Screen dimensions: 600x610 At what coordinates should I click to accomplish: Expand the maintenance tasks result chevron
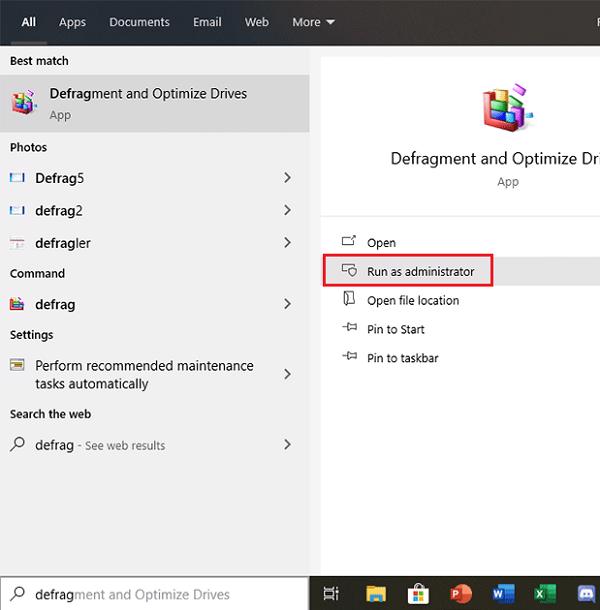[287, 374]
